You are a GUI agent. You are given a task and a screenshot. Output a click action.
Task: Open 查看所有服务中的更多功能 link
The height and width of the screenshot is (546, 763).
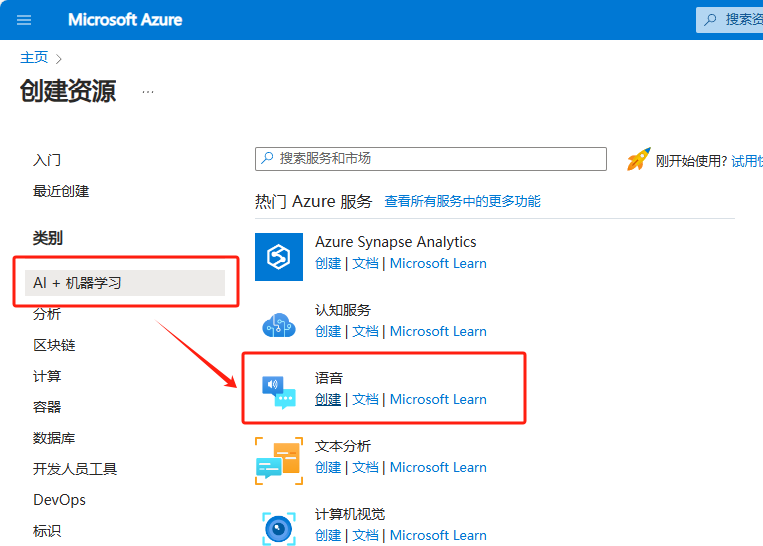click(x=462, y=201)
